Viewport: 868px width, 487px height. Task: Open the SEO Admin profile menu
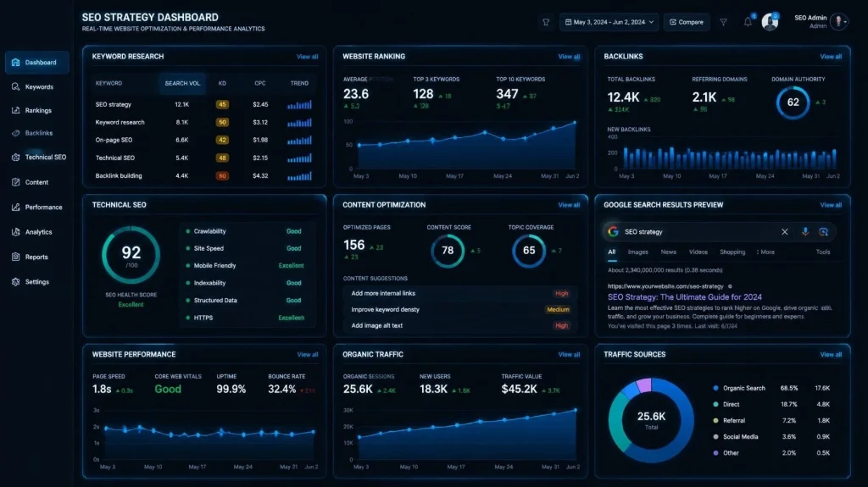pos(821,21)
